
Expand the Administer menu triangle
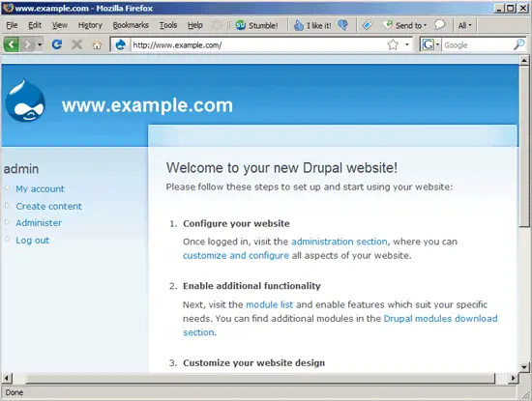[x=7, y=222]
